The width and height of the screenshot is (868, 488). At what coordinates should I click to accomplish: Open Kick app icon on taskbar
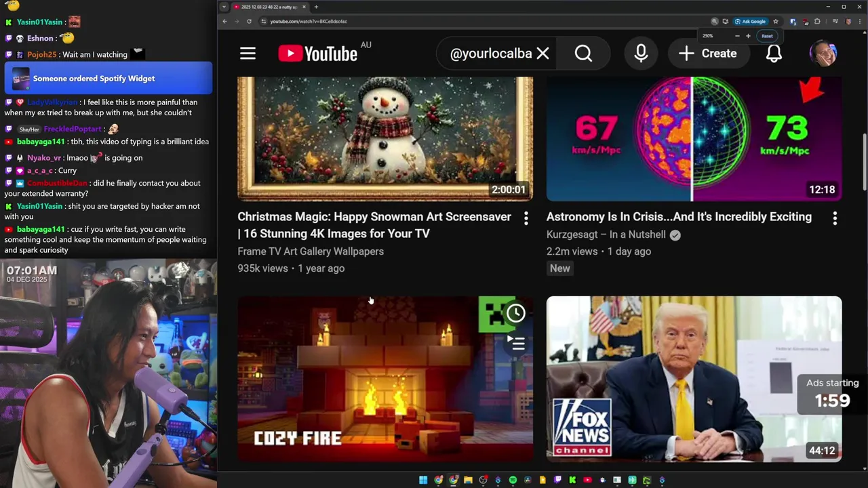click(572, 480)
